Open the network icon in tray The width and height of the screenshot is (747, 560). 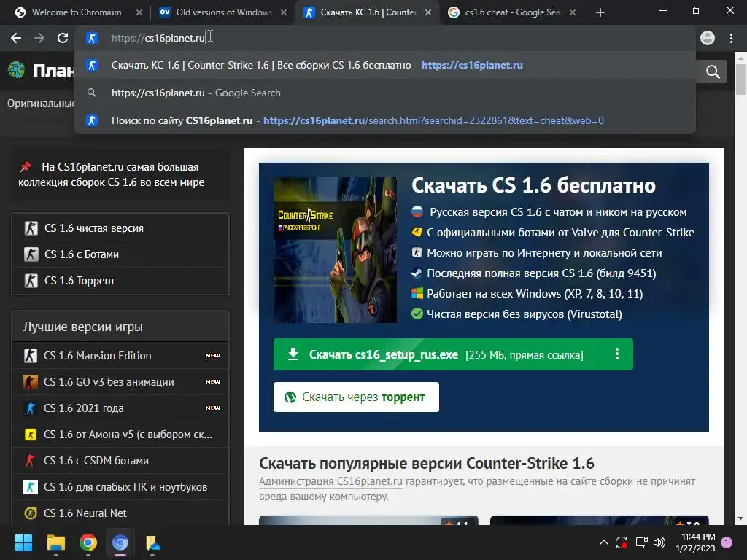(x=641, y=542)
